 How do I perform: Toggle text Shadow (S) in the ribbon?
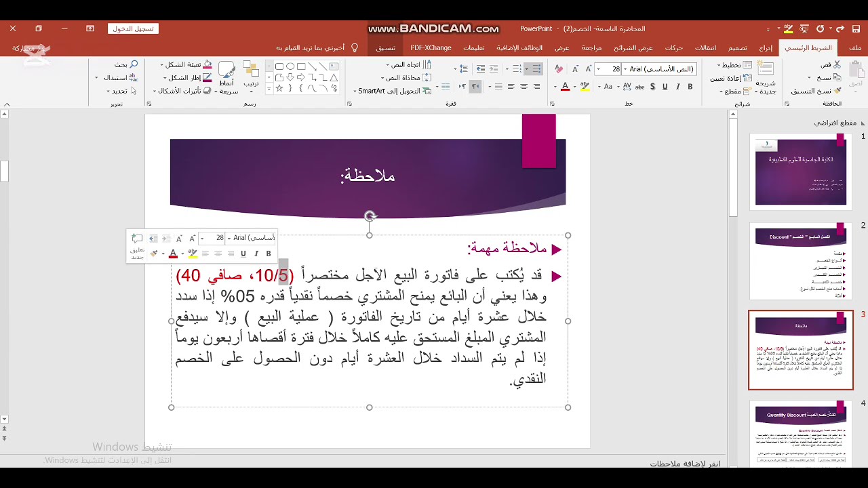click(x=652, y=87)
